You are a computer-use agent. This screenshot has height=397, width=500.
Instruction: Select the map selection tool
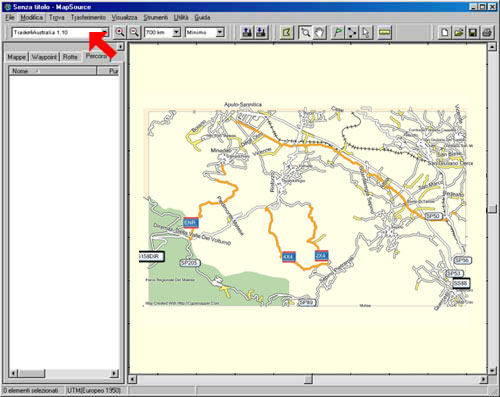tap(287, 32)
